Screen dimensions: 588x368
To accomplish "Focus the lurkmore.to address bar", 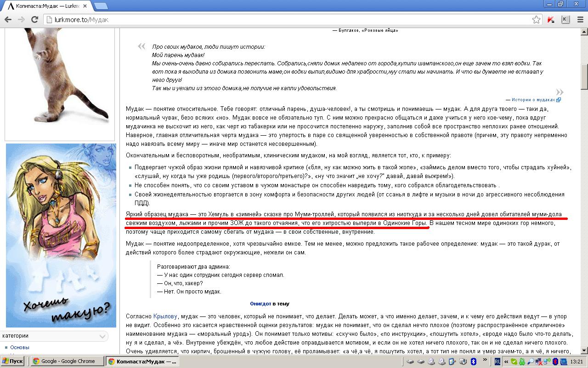I will (292, 19).
